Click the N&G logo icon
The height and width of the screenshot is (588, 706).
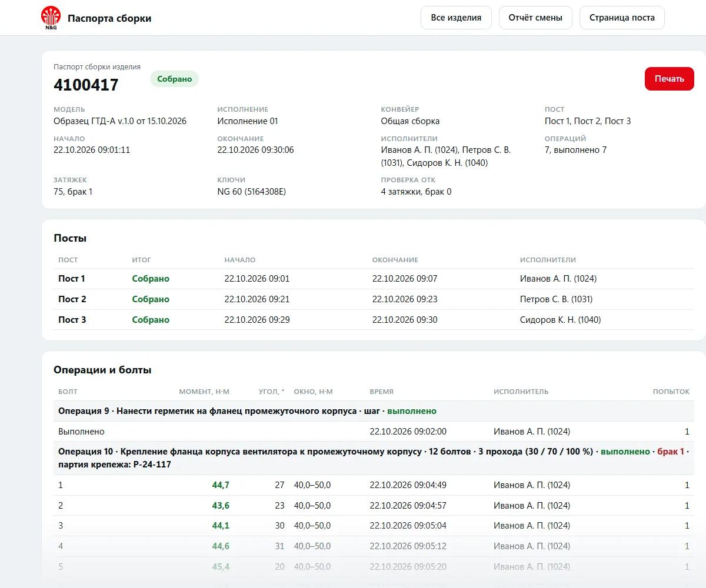[51, 18]
